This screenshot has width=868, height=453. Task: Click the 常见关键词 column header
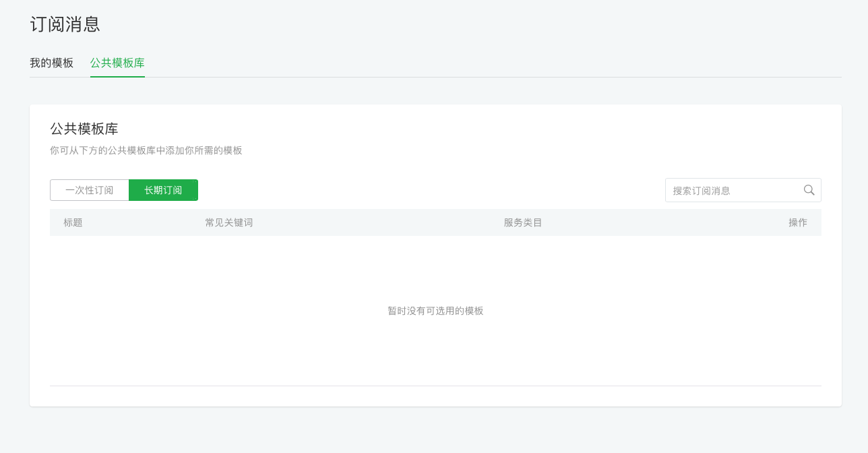(229, 222)
